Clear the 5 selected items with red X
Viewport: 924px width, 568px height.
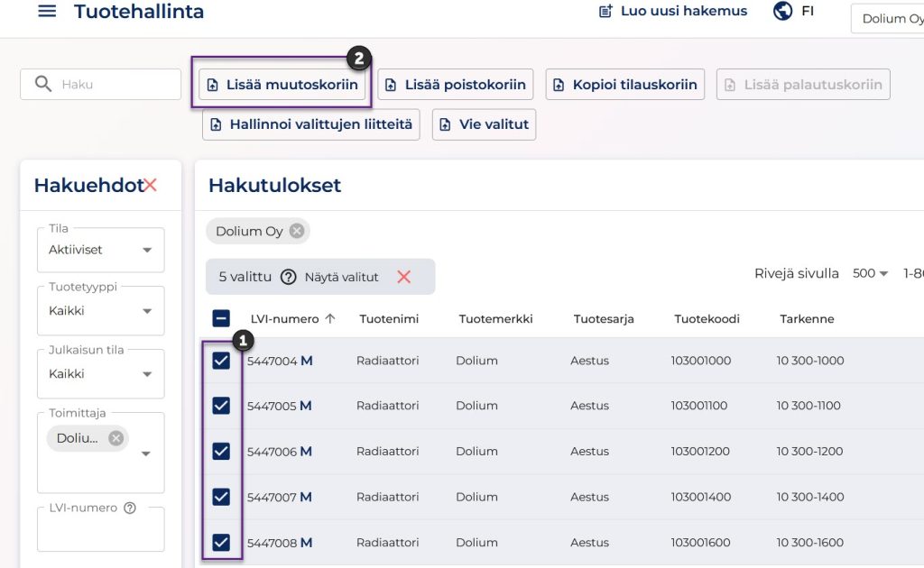[x=403, y=277]
